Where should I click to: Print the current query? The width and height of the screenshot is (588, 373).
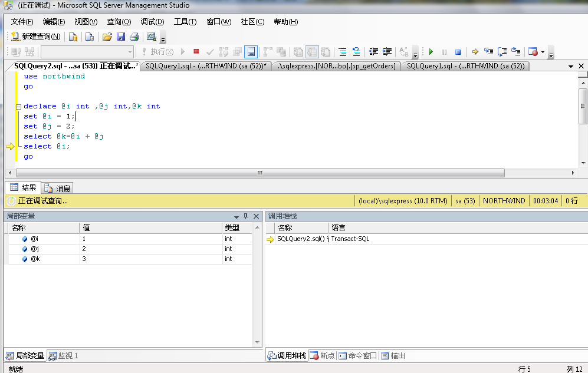click(134, 36)
